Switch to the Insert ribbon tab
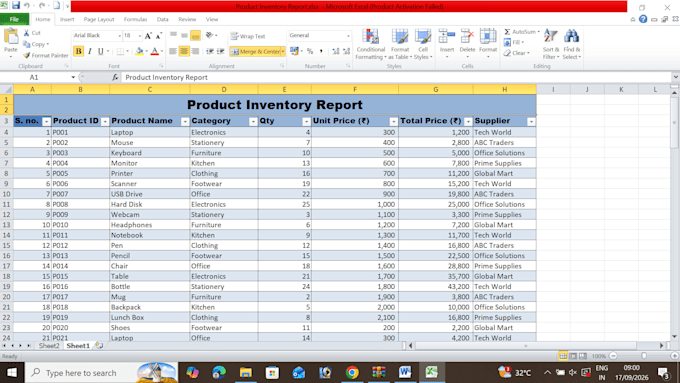680x383 pixels. click(67, 20)
